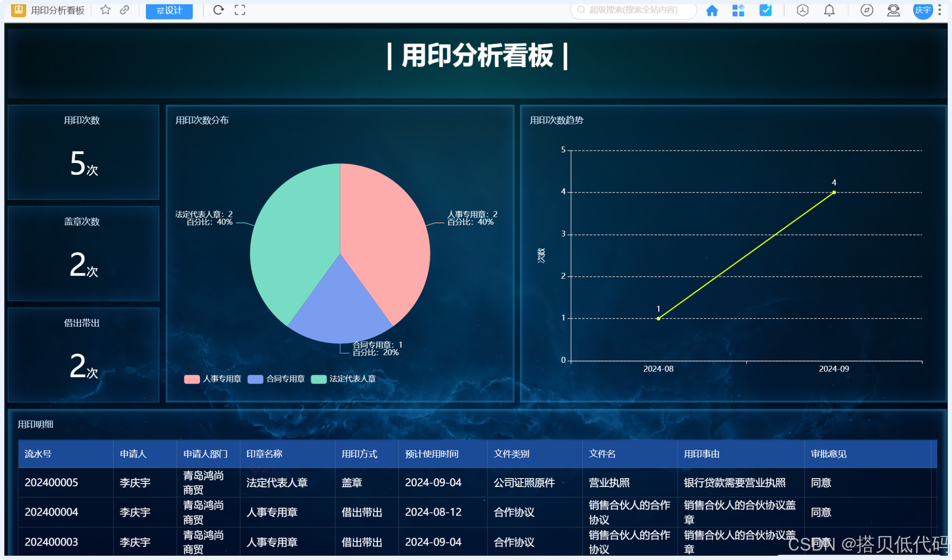Click the 庆宇 user avatar

pyautogui.click(x=923, y=10)
